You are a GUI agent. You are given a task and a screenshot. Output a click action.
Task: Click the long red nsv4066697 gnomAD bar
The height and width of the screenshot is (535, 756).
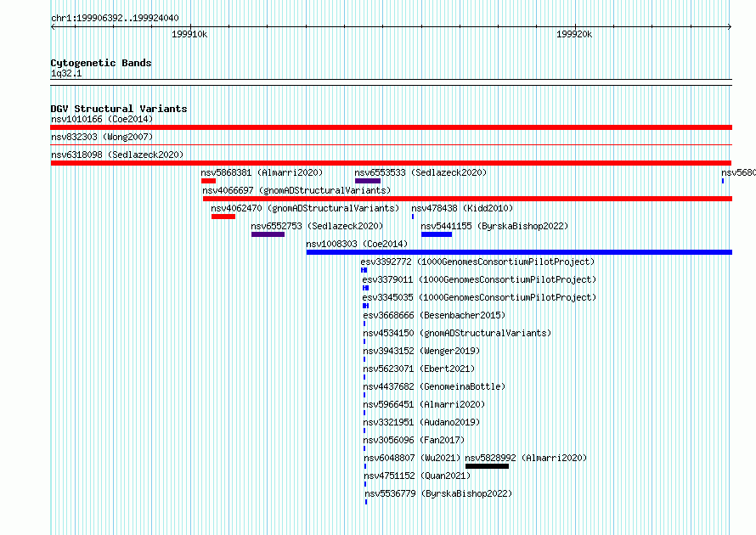point(468,199)
